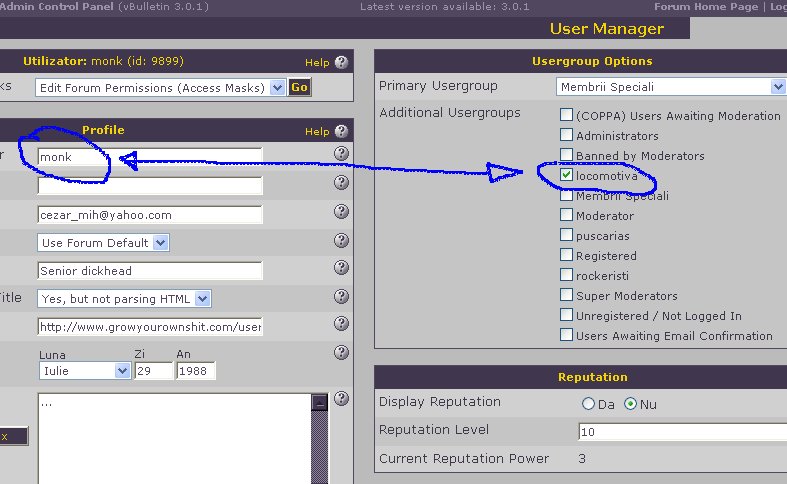Enable the Administrators usergroup checkbox
The height and width of the screenshot is (484, 787).
coord(567,135)
